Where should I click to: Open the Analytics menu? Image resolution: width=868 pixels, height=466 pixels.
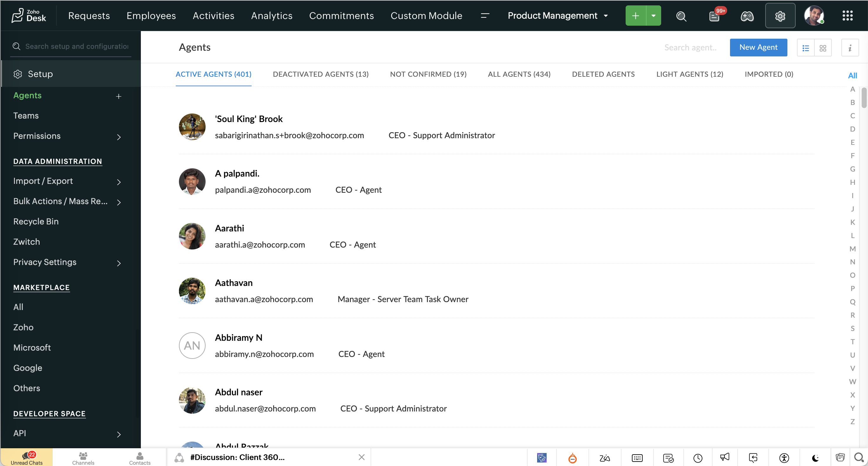coord(272,16)
